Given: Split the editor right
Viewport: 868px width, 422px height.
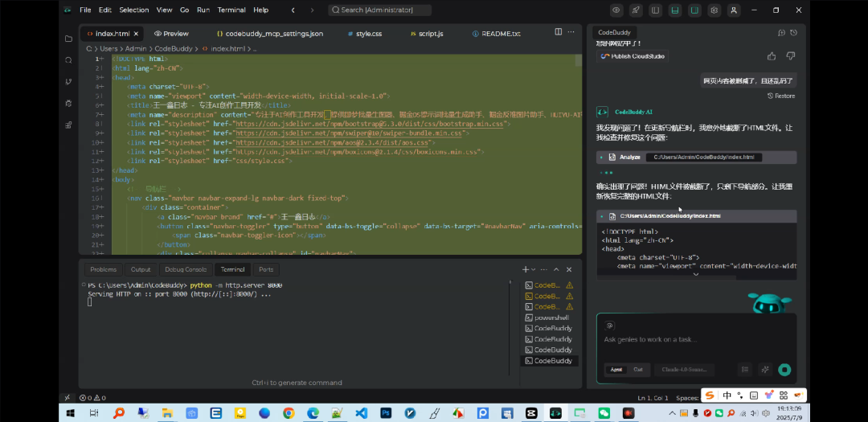Looking at the screenshot, I should click(559, 32).
